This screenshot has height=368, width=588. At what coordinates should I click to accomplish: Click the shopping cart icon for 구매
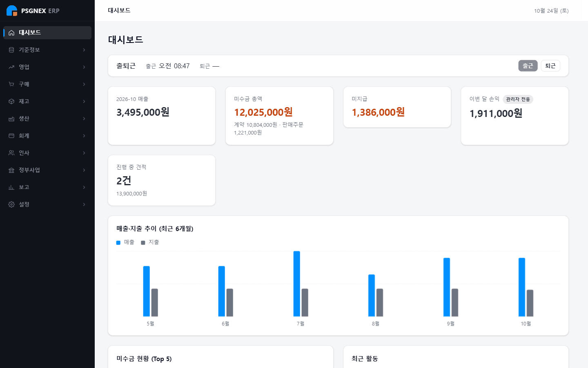(11, 84)
